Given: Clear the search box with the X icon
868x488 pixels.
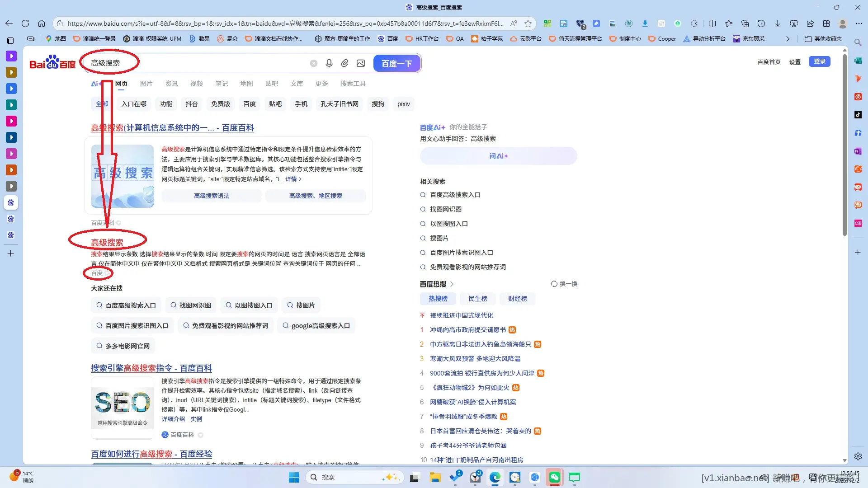Looking at the screenshot, I should tap(314, 63).
